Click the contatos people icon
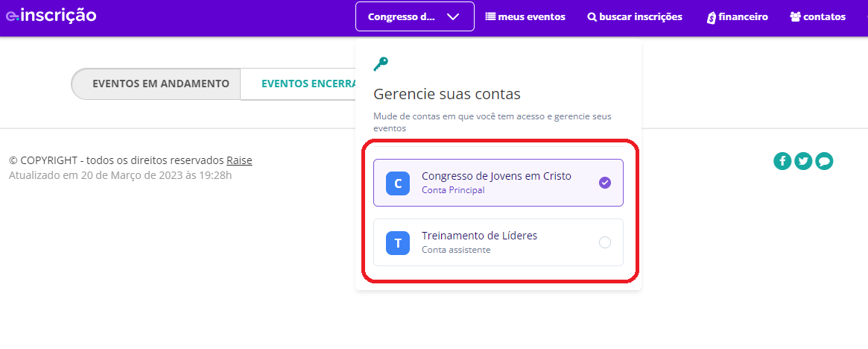868x349 pixels. [795, 16]
